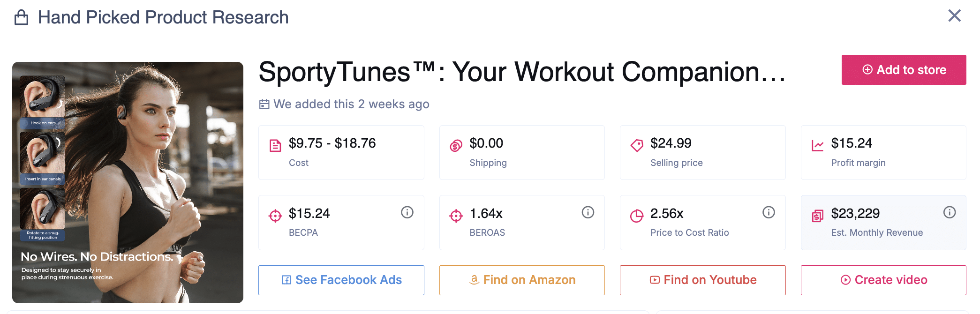Image resolution: width=980 pixels, height=314 pixels.
Task: Click the Est. Monthly Revenue invoice icon
Action: [817, 216]
